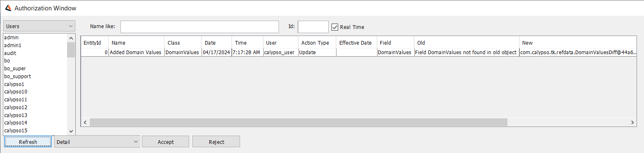Image resolution: width=644 pixels, height=153 pixels.
Task: Sort by Effective Date column header
Action: point(356,43)
